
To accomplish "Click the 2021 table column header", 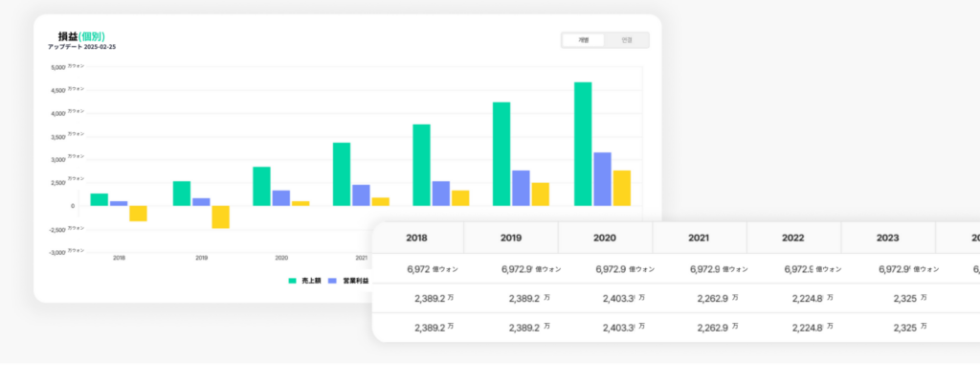I will point(699,238).
